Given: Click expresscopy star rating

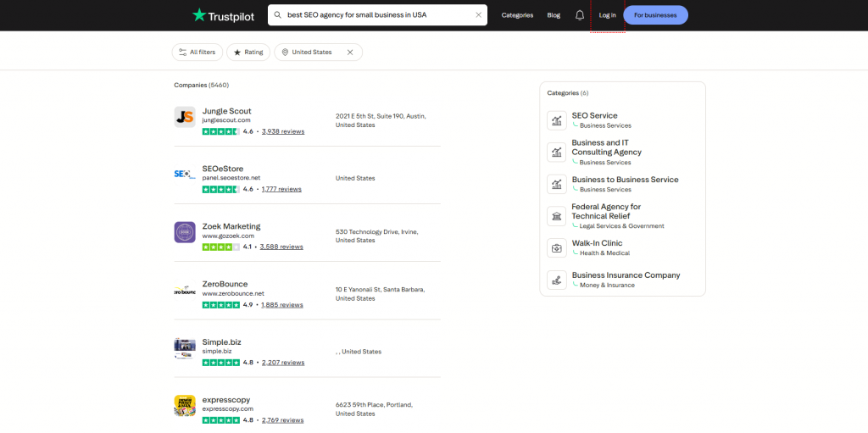Looking at the screenshot, I should pos(221,420).
